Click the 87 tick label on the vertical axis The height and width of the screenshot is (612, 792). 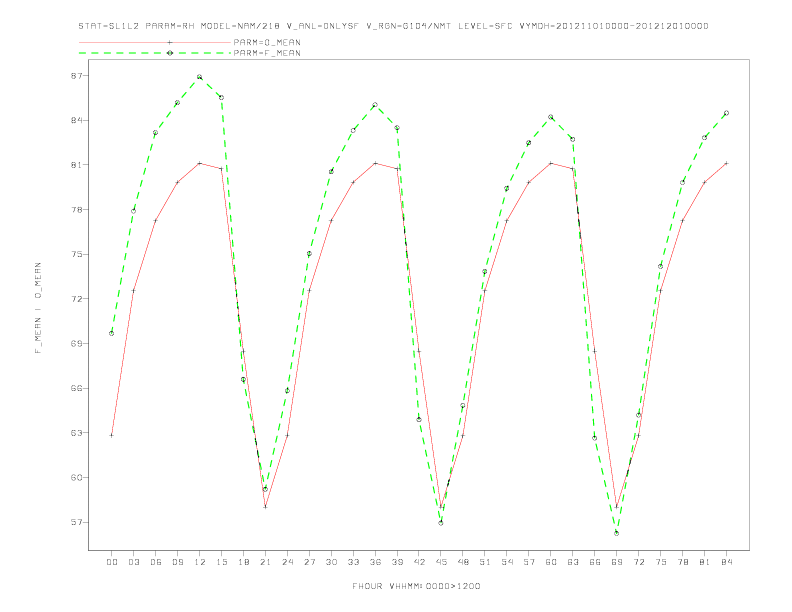click(76, 76)
